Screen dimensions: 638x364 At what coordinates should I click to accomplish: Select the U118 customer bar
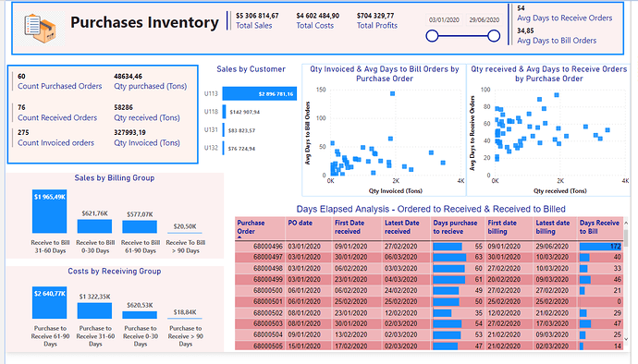[224, 112]
